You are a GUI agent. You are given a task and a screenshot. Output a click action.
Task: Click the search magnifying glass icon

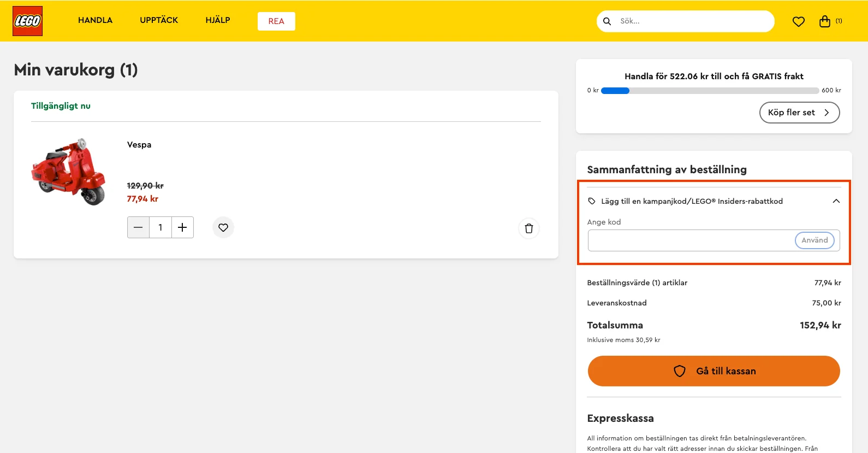(x=607, y=21)
